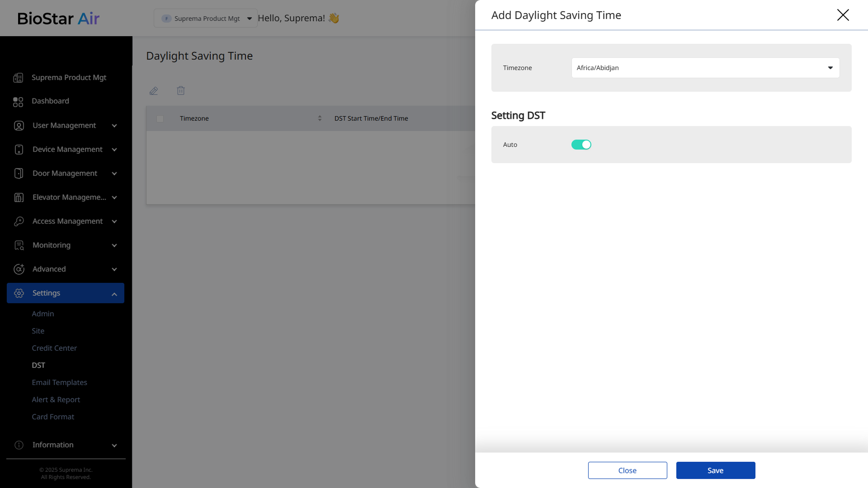Click the Access Management key icon
Viewport: 868px width, 488px height.
click(x=19, y=221)
